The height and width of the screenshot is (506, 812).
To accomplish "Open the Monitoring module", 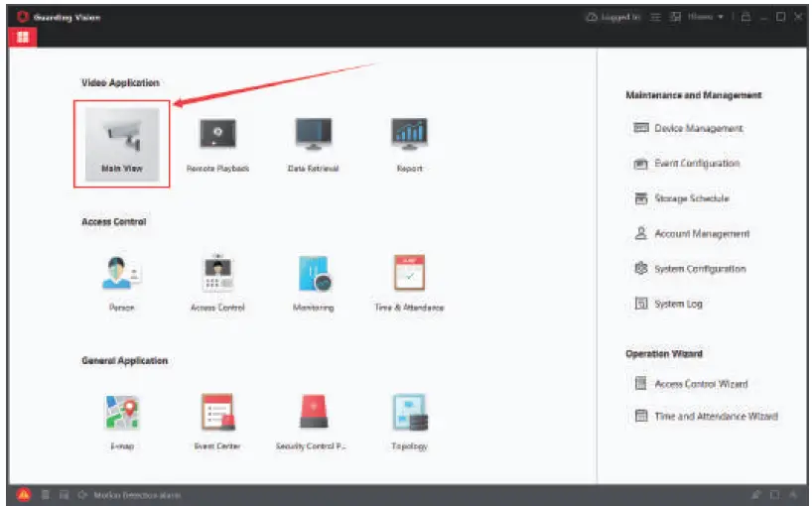I will click(x=313, y=283).
